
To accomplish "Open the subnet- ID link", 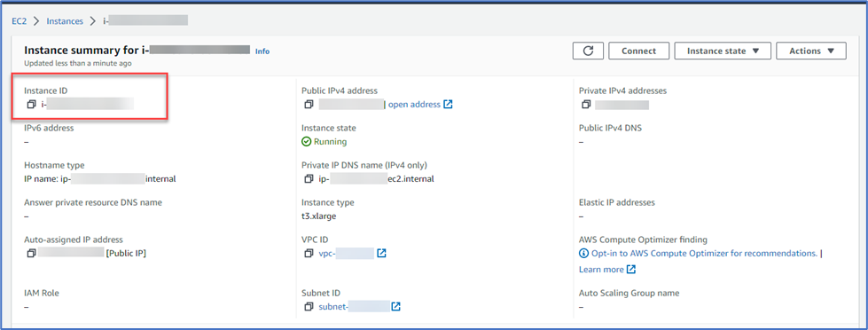I will pos(355,306).
